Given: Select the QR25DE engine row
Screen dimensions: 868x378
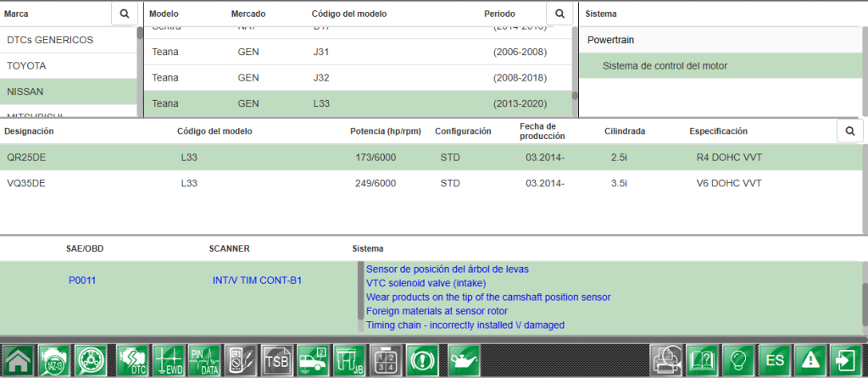Looking at the screenshot, I should click(x=431, y=157).
